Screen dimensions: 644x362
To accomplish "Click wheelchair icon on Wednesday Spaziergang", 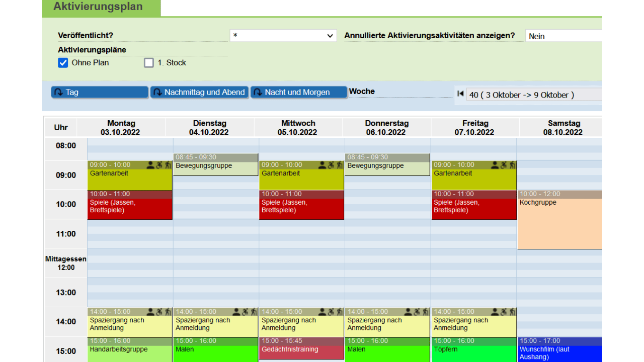I will (331, 312).
